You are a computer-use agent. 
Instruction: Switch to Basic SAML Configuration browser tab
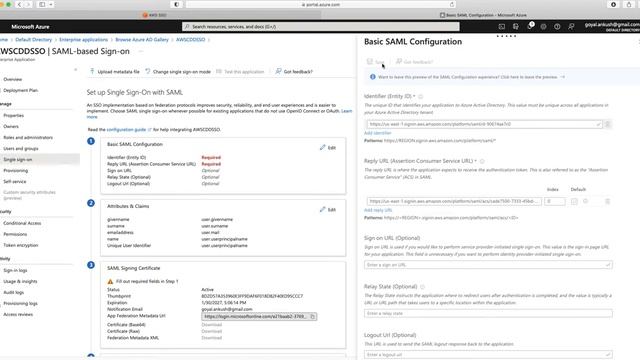(483, 15)
